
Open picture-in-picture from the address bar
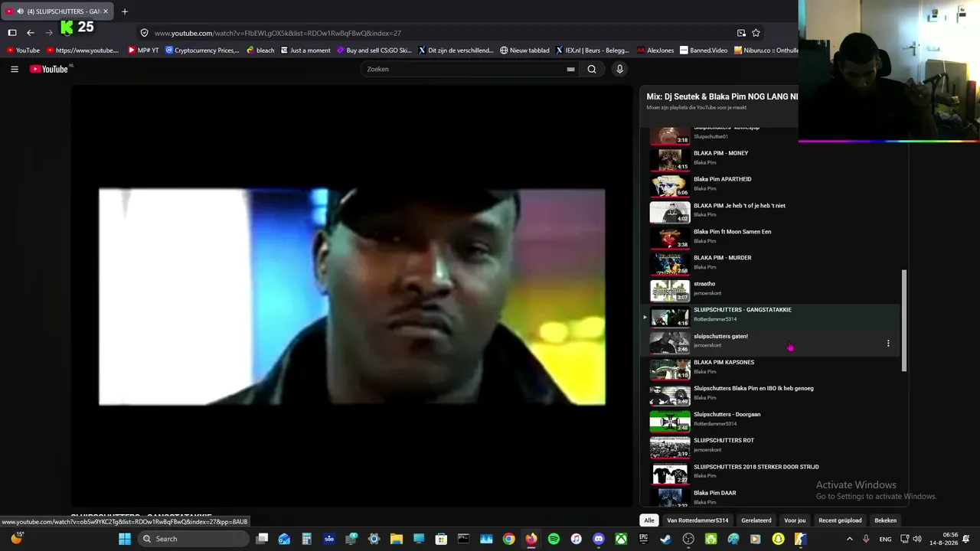tap(741, 33)
